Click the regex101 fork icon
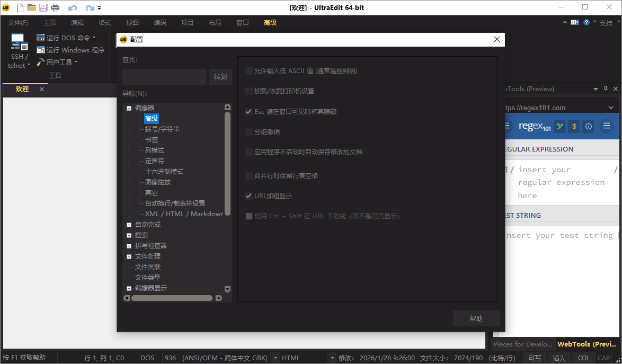622x364 pixels. 559,126
